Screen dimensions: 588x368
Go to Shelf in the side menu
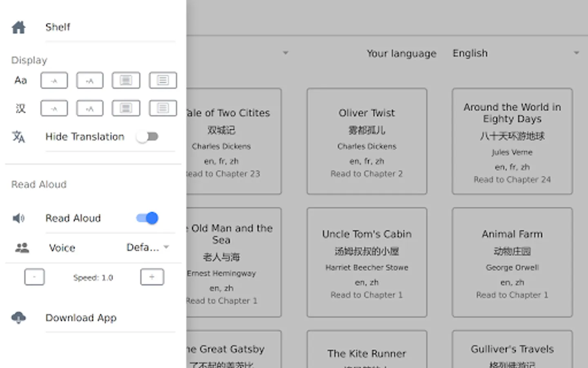[58, 27]
